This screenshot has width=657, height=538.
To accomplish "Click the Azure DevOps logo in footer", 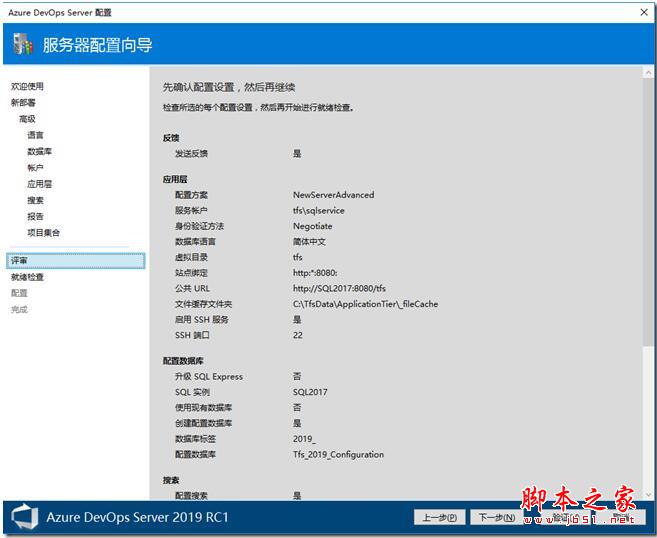I will 24,517.
